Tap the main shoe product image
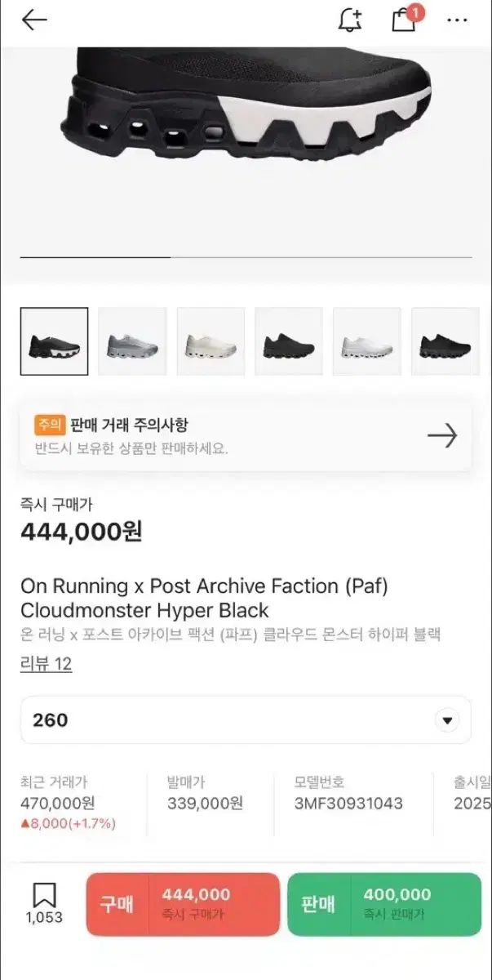This screenshot has height=980, width=492. click(x=246, y=122)
